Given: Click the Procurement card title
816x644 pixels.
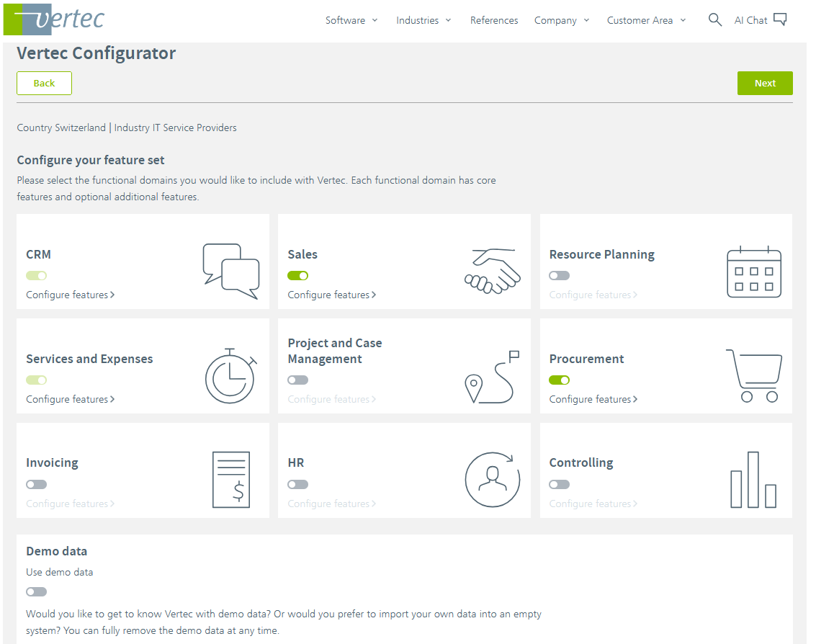Looking at the screenshot, I should coord(586,359).
